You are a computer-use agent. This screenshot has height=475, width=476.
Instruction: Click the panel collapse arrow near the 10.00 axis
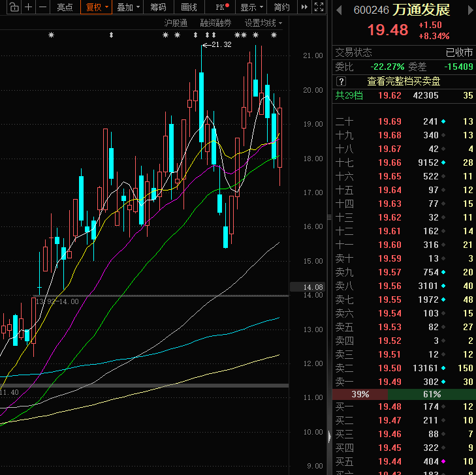(330, 437)
